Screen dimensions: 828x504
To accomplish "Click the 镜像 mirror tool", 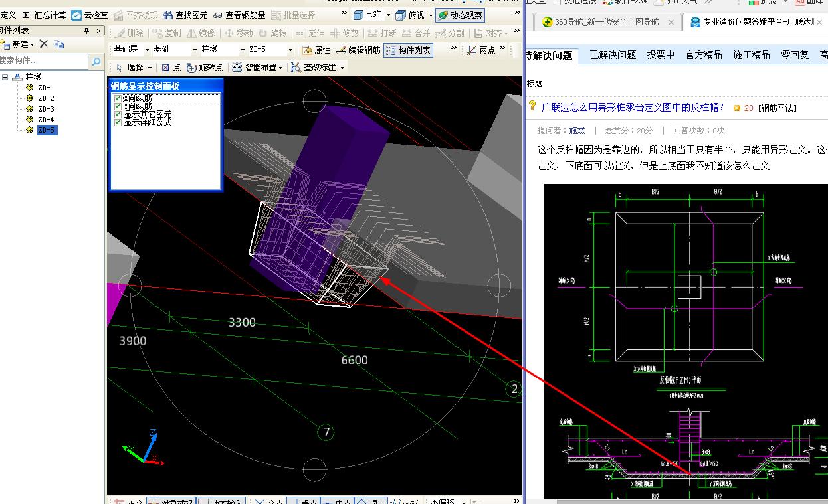I will (x=201, y=33).
